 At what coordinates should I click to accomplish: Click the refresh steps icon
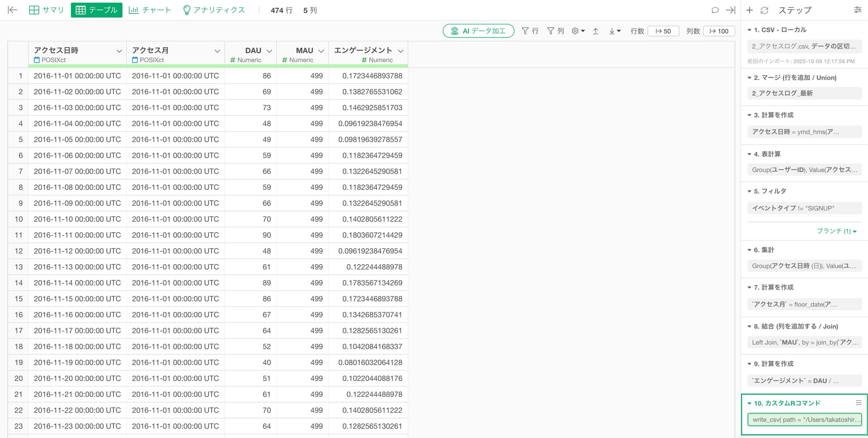[x=764, y=10]
